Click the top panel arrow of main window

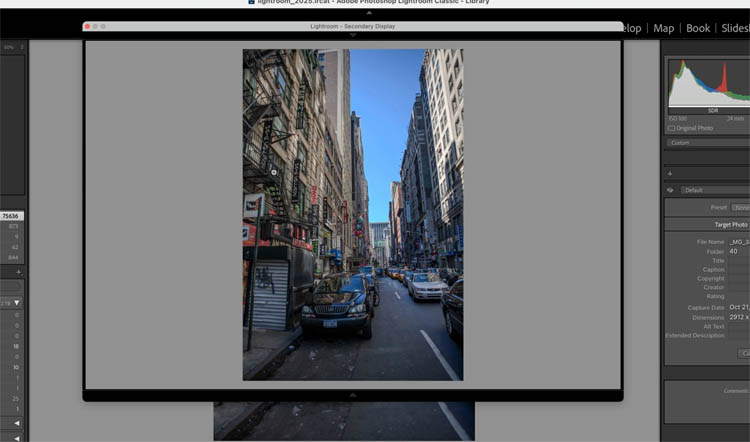[369, 12]
